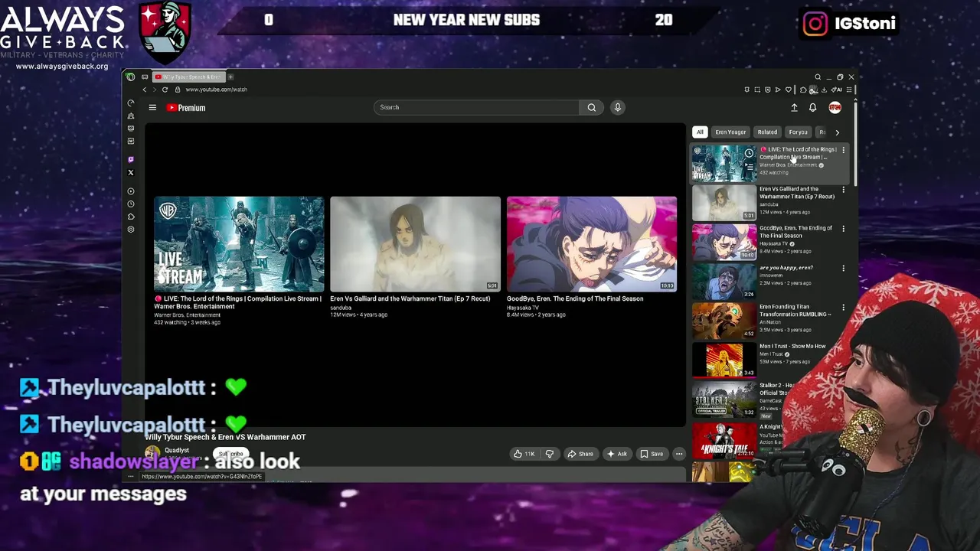Open sidebar 'Men I Trust - Show Me How' thumbnail
Image resolution: width=980 pixels, height=551 pixels.
[724, 360]
